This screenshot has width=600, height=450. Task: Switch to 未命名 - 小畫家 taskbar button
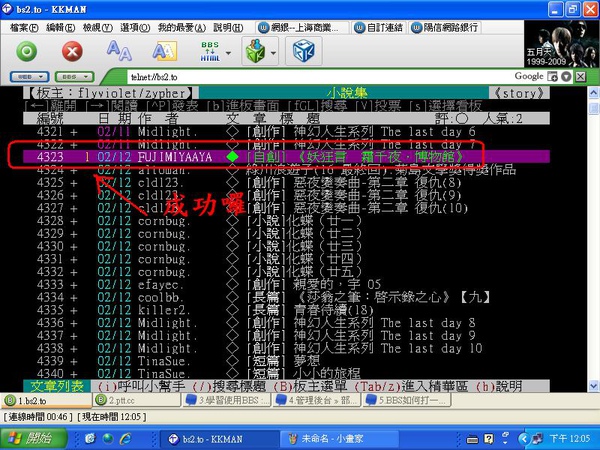pyautogui.click(x=340, y=439)
